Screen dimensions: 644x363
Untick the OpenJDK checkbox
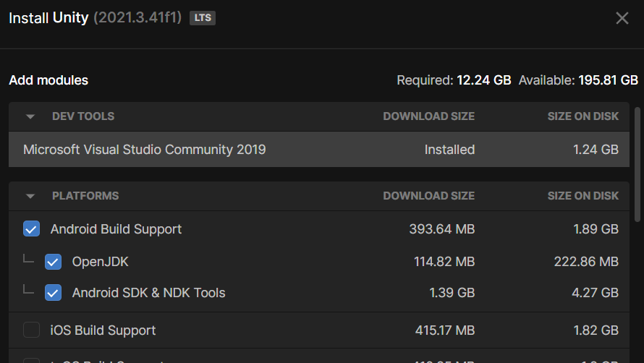pos(53,262)
